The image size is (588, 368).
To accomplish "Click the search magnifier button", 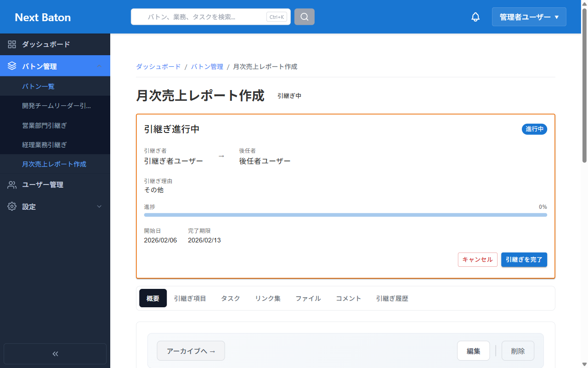I will pos(304,17).
